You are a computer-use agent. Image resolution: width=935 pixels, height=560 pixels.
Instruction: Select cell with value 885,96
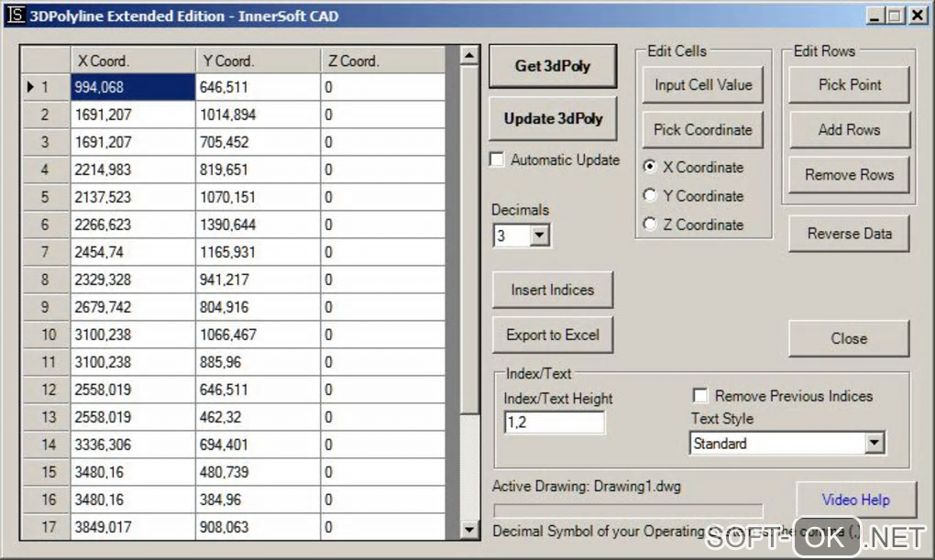click(258, 362)
